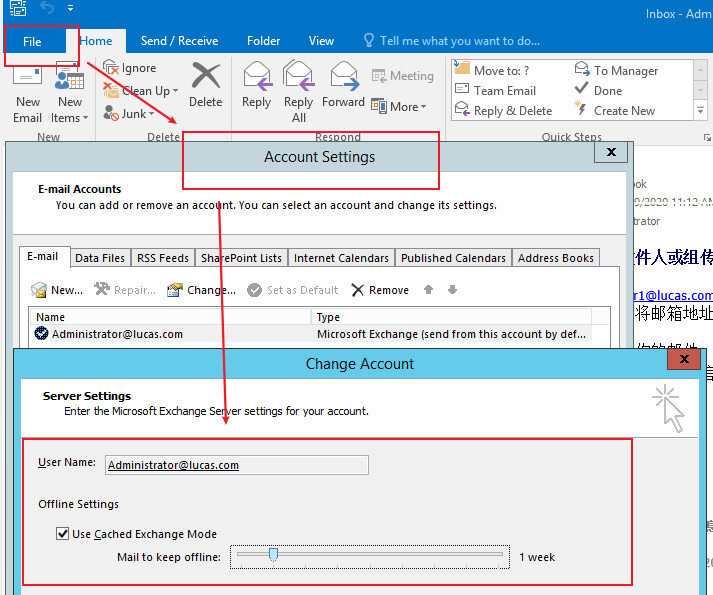Move account up with the up arrow
This screenshot has width=713, height=595.
[x=428, y=289]
